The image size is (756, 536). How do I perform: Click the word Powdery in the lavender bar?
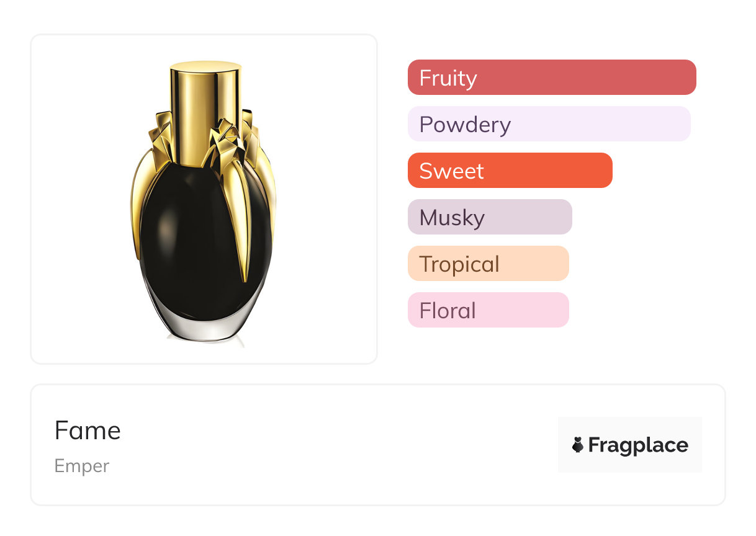pyautogui.click(x=465, y=125)
